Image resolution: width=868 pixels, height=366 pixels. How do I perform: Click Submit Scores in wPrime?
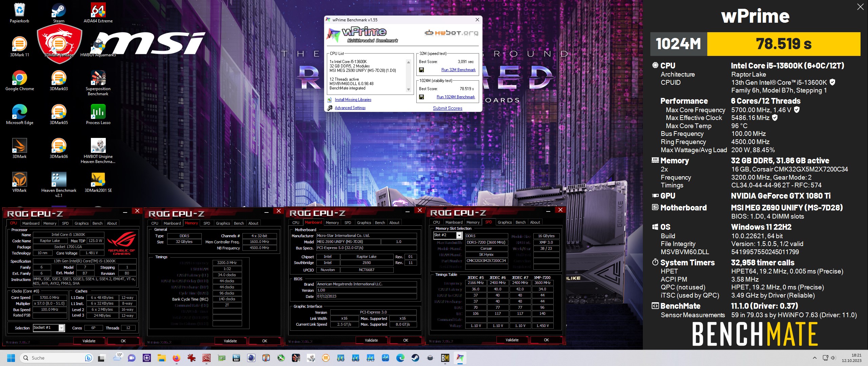click(448, 108)
